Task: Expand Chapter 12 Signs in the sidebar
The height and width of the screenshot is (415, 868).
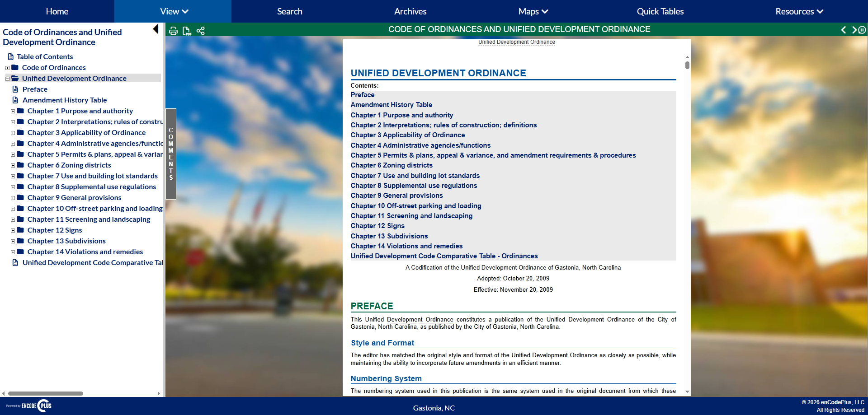Action: click(13, 230)
